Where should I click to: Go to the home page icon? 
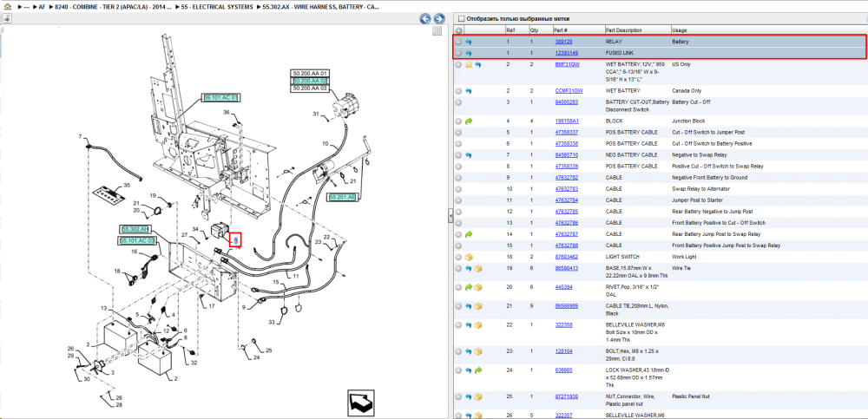click(7, 7)
